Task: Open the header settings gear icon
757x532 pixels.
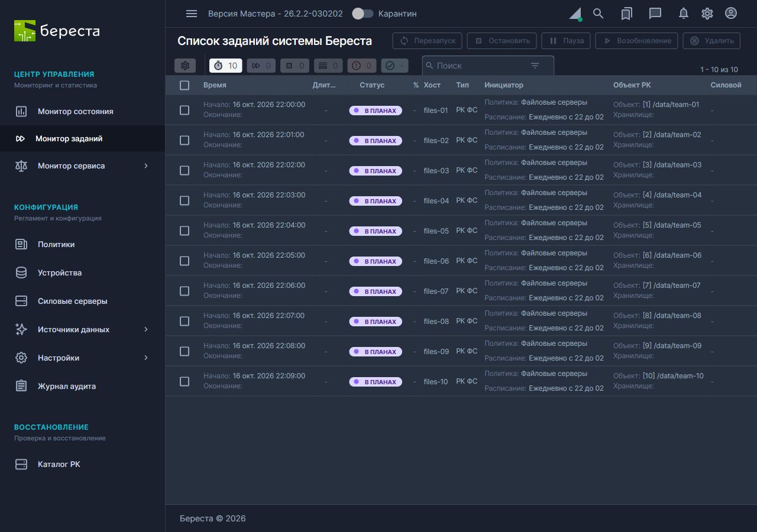Action: 707,14
